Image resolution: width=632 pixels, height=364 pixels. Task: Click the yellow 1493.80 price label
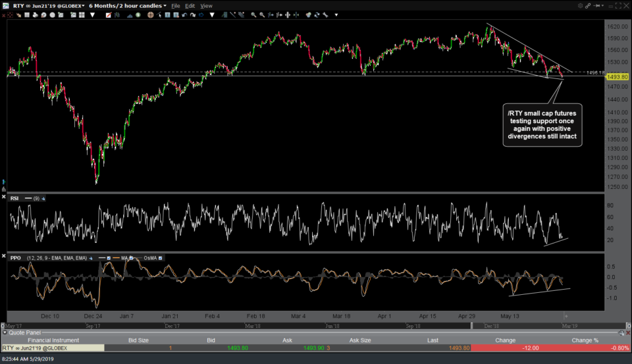click(617, 76)
